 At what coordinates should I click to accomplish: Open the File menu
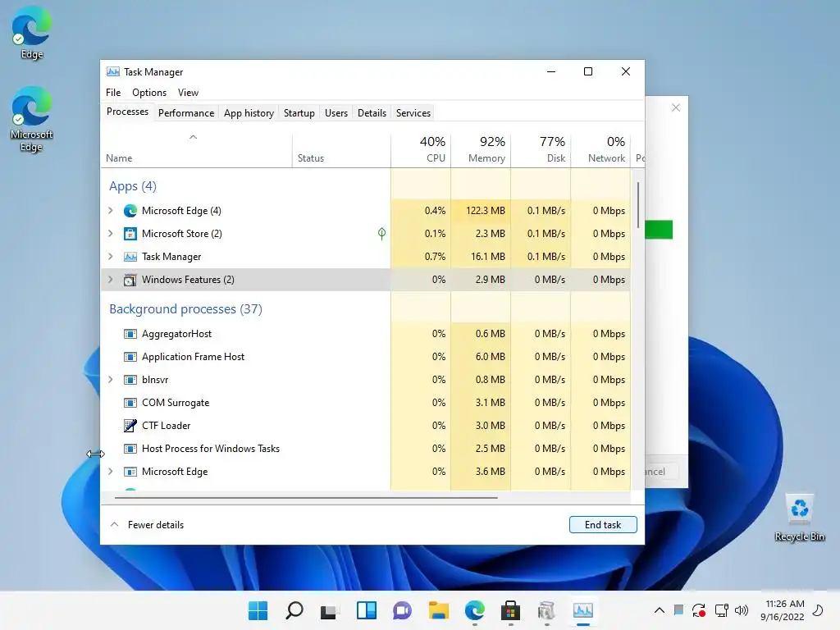pos(113,93)
